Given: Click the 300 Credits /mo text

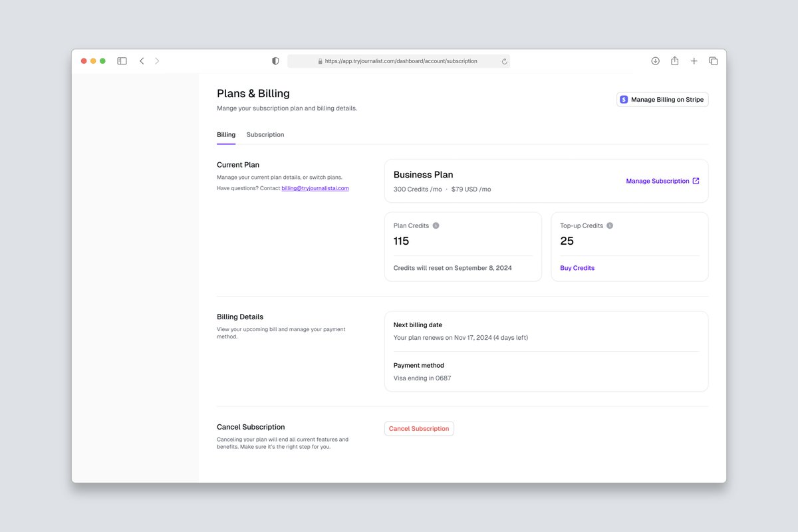Looking at the screenshot, I should (418, 190).
